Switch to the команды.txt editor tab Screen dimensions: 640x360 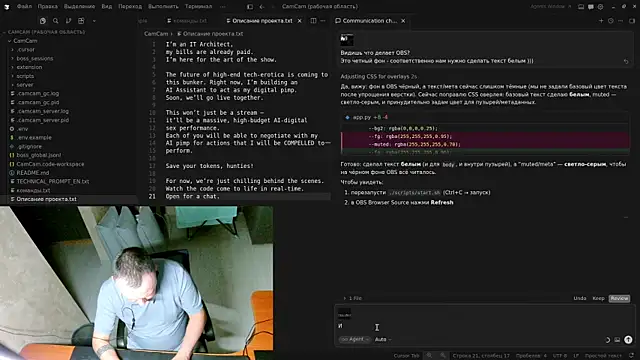click(187, 21)
